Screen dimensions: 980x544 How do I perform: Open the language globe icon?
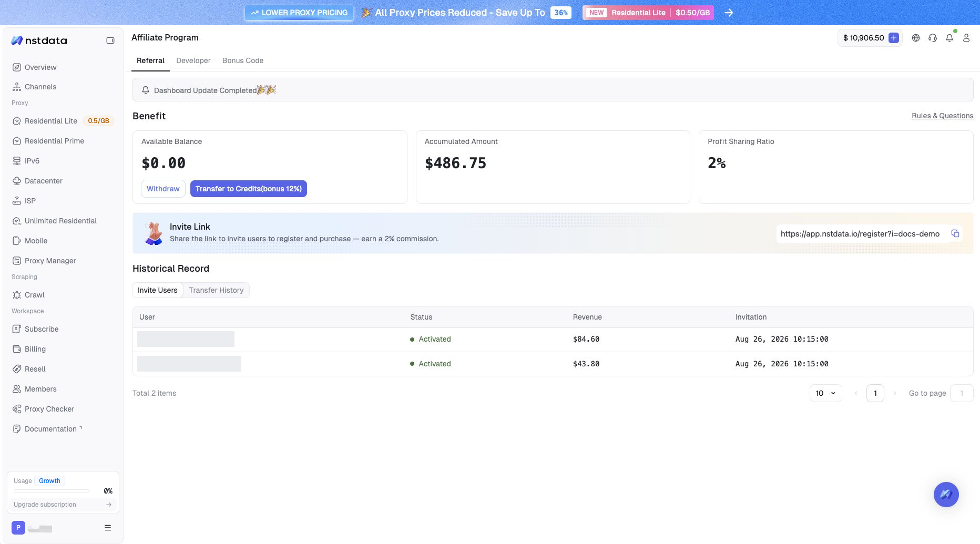[x=916, y=38]
